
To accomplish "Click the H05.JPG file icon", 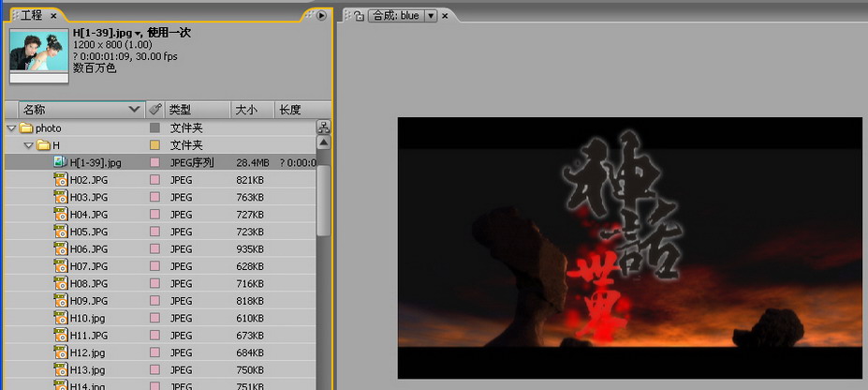I will pyautogui.click(x=60, y=231).
